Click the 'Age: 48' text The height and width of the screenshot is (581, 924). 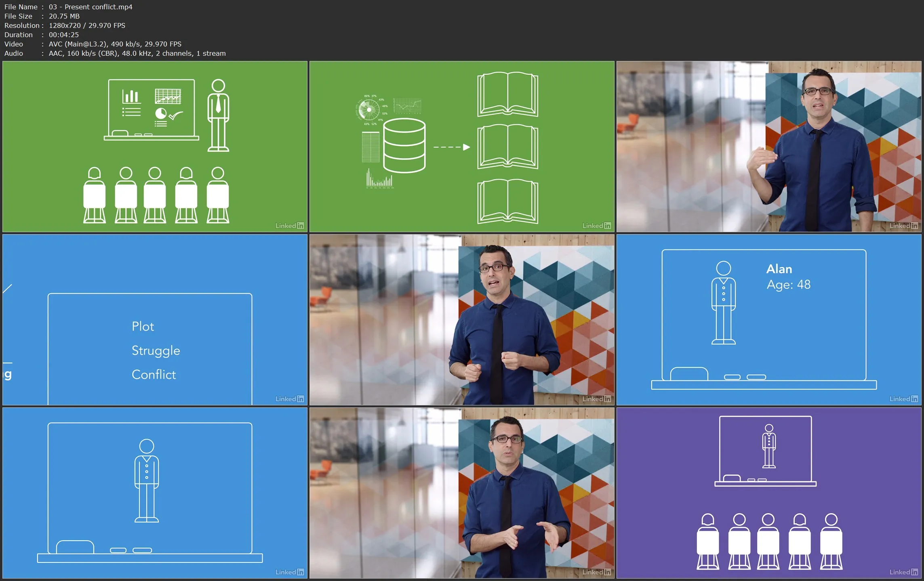click(x=789, y=285)
